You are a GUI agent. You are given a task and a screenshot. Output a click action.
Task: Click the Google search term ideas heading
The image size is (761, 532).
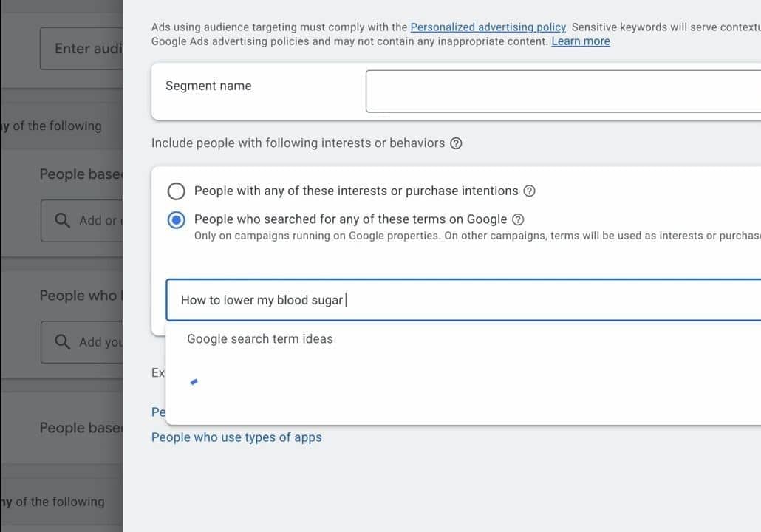coord(260,339)
